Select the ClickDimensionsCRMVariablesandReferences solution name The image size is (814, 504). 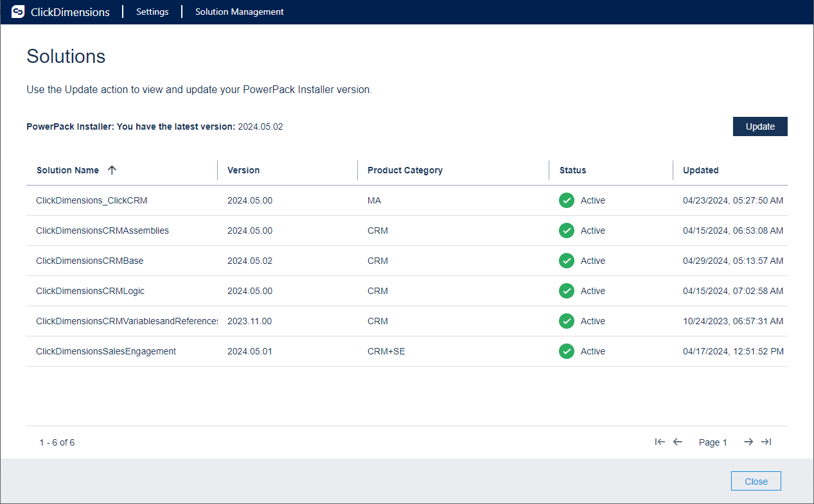pos(127,321)
